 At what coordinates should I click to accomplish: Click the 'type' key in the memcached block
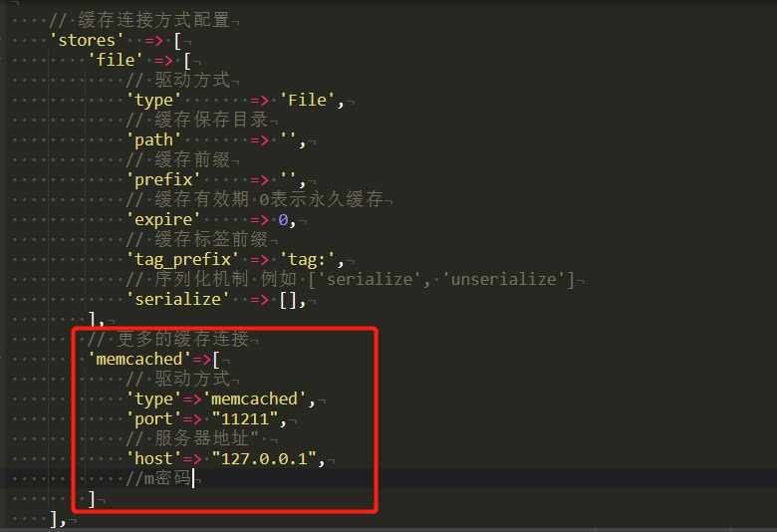click(x=153, y=399)
